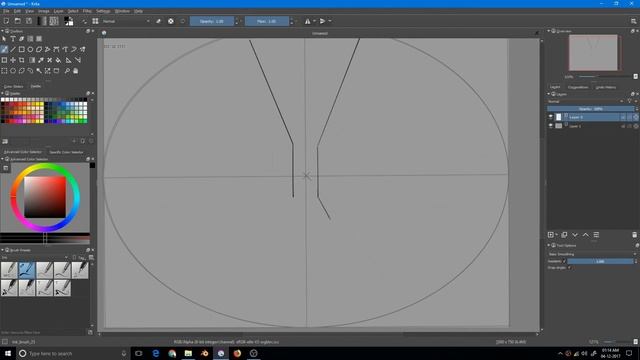Select the Line tool in toolbox
Screen dimensions: 640x360
13,49
